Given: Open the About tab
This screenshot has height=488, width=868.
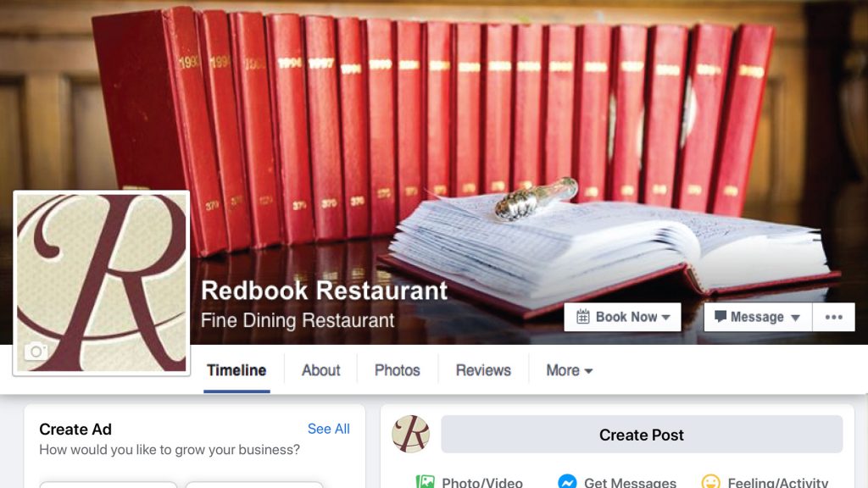Looking at the screenshot, I should coord(320,370).
